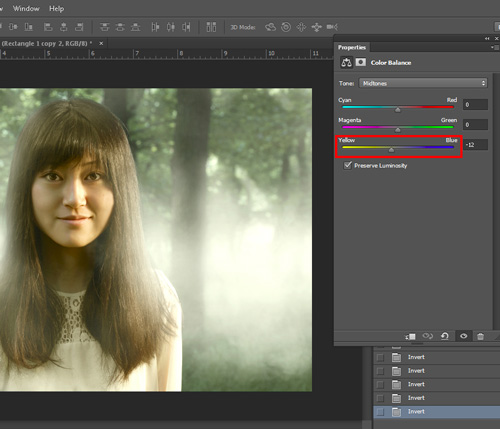Toggle visibility box of the selected Invert layer

(x=380, y=412)
